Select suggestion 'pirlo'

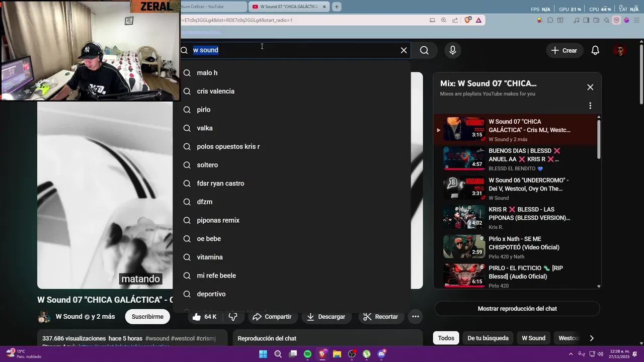pyautogui.click(x=292, y=110)
